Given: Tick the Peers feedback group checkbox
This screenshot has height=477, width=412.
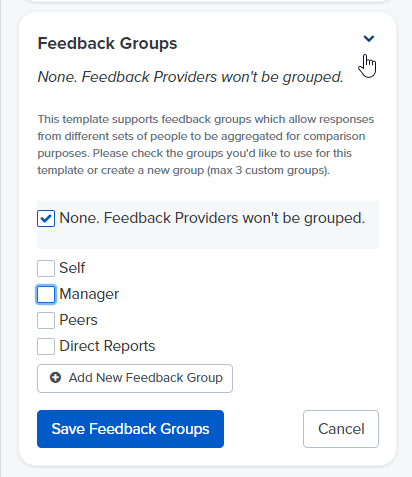Looking at the screenshot, I should tap(46, 321).
